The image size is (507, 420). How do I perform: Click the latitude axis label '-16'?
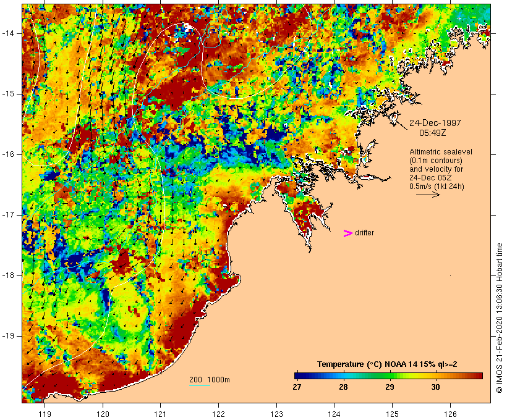point(8,154)
